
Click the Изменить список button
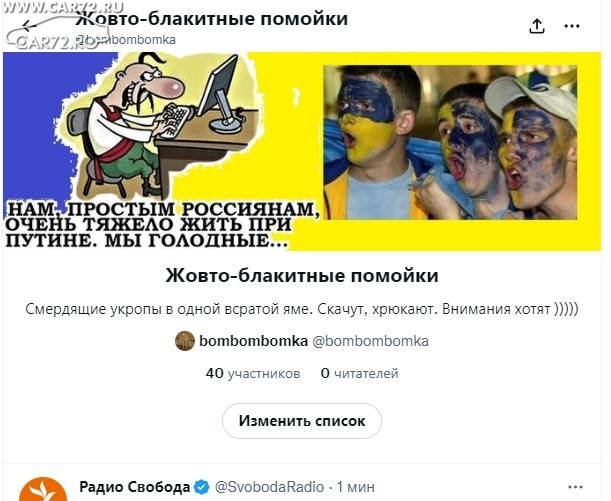[302, 421]
